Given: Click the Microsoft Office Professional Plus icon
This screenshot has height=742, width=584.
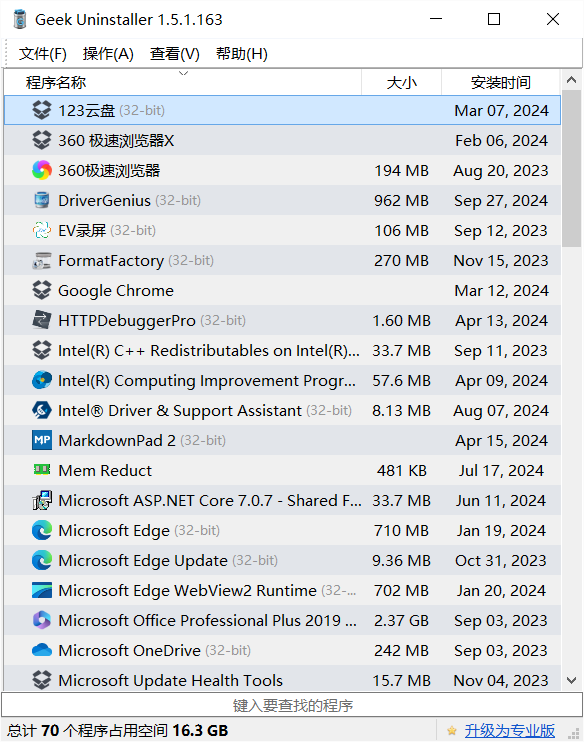Looking at the screenshot, I should (x=42, y=620).
